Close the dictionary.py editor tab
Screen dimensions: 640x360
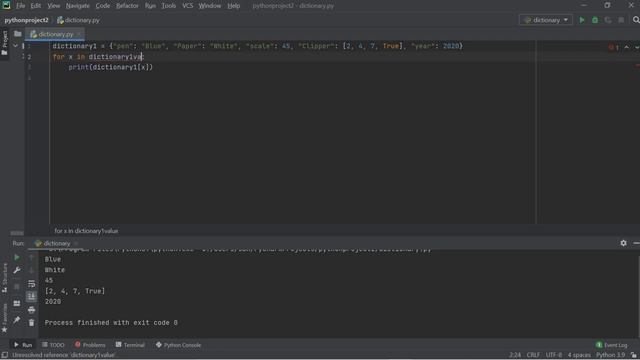pyautogui.click(x=79, y=34)
